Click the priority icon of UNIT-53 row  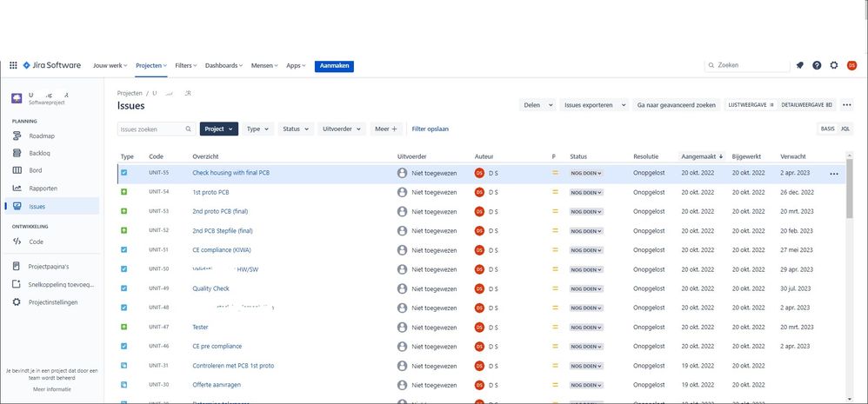[555, 211]
